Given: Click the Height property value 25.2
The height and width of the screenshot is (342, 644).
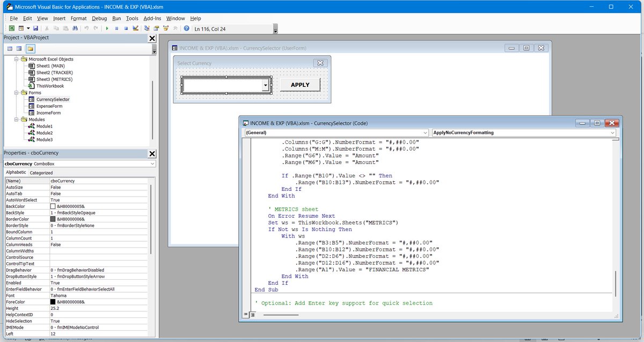Looking at the screenshot, I should tap(98, 308).
